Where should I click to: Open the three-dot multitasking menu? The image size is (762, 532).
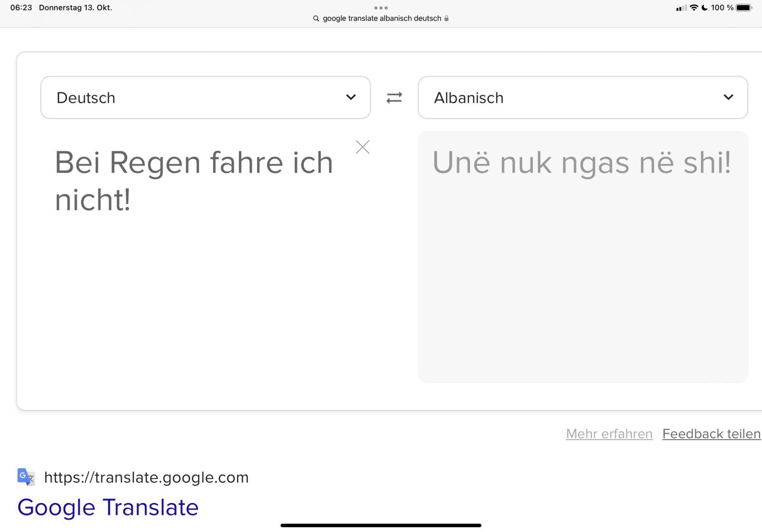[x=381, y=8]
